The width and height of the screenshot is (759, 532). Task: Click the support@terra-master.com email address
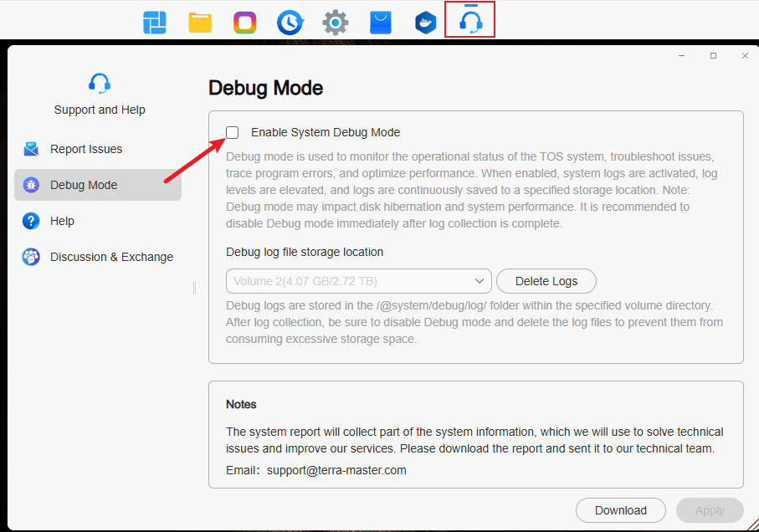336,470
